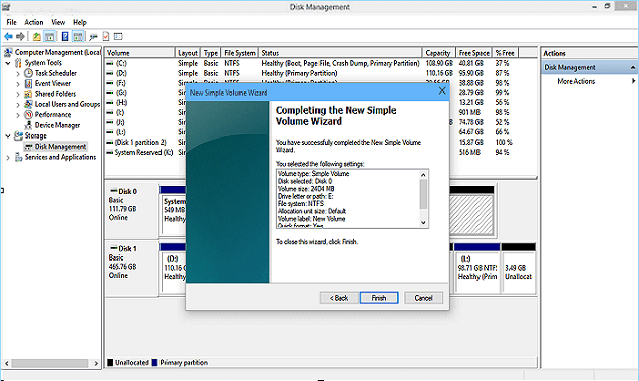The image size is (639, 381).
Task: Click the Task Scheduler clock icon
Action: 28,73
